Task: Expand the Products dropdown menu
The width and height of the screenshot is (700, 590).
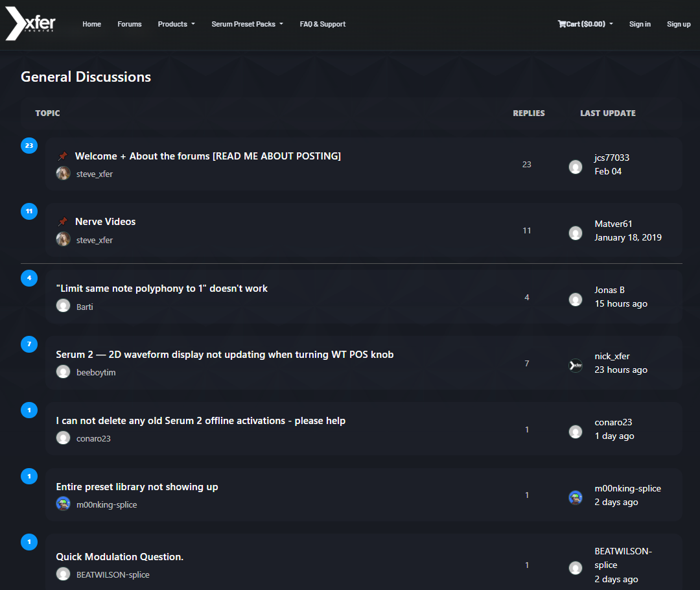Action: [x=176, y=24]
